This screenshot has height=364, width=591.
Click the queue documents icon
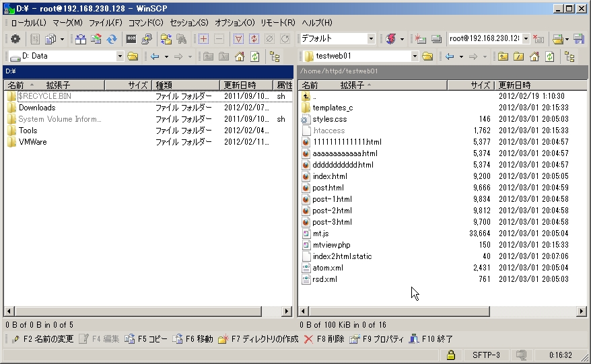(50, 39)
